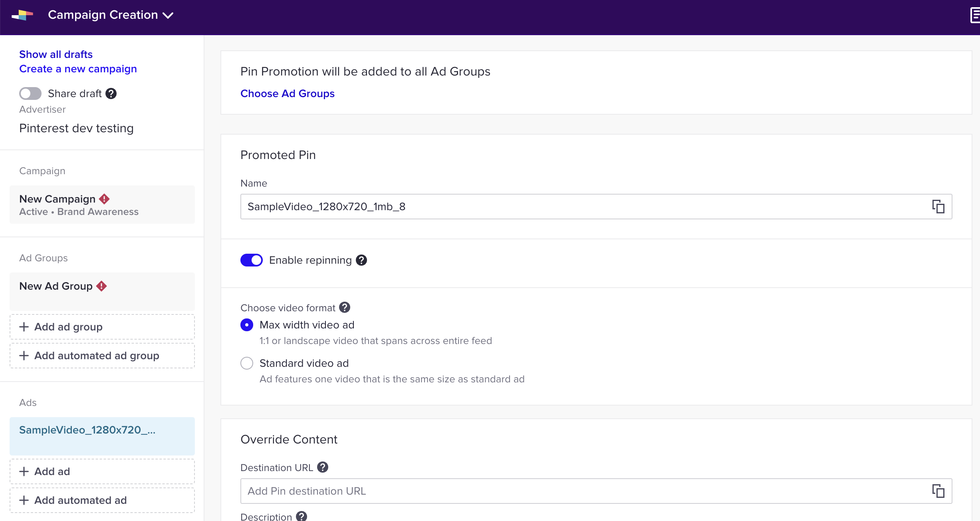Click plus icon beside Add ad group
This screenshot has height=521, width=980.
tap(24, 327)
